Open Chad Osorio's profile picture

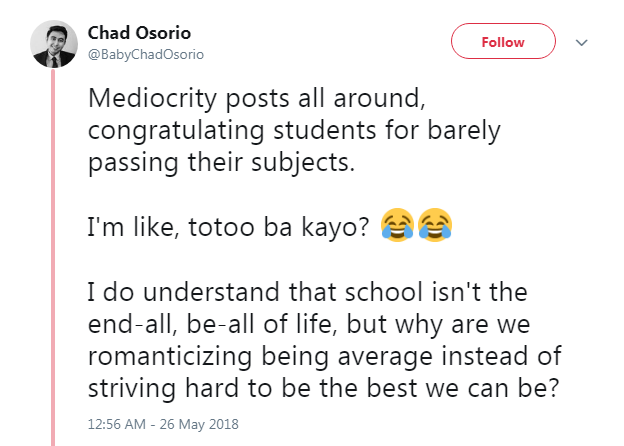[x=54, y=44]
